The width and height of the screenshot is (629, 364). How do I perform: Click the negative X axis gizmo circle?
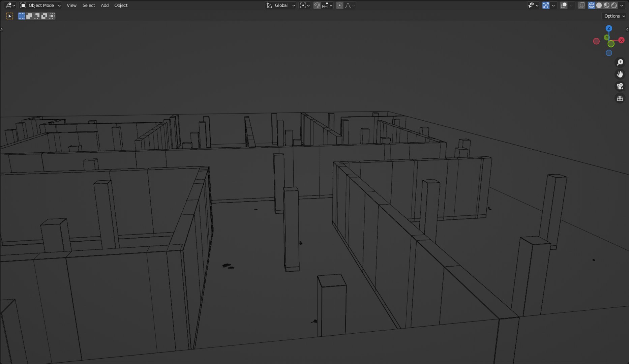(x=596, y=41)
